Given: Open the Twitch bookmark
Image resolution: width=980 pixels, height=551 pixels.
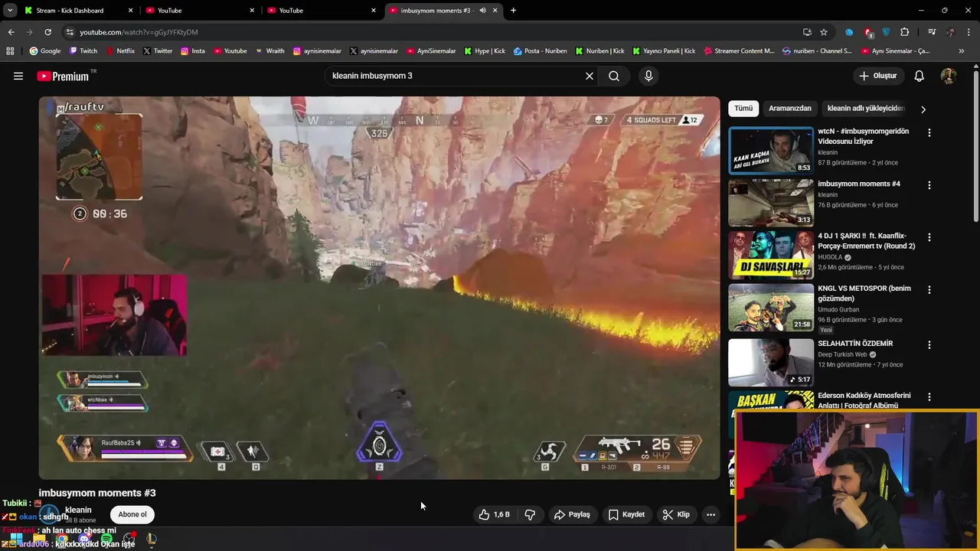Looking at the screenshot, I should 83,51.
